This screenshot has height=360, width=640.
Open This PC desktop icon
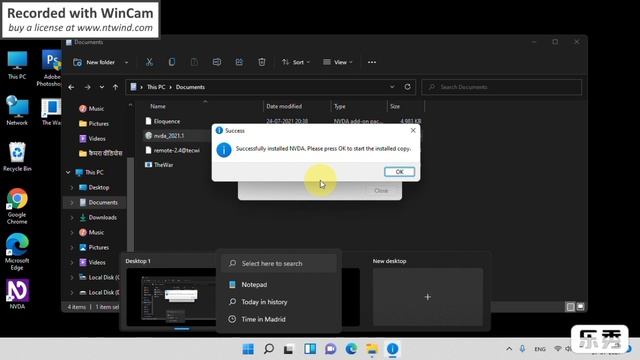tap(17, 65)
